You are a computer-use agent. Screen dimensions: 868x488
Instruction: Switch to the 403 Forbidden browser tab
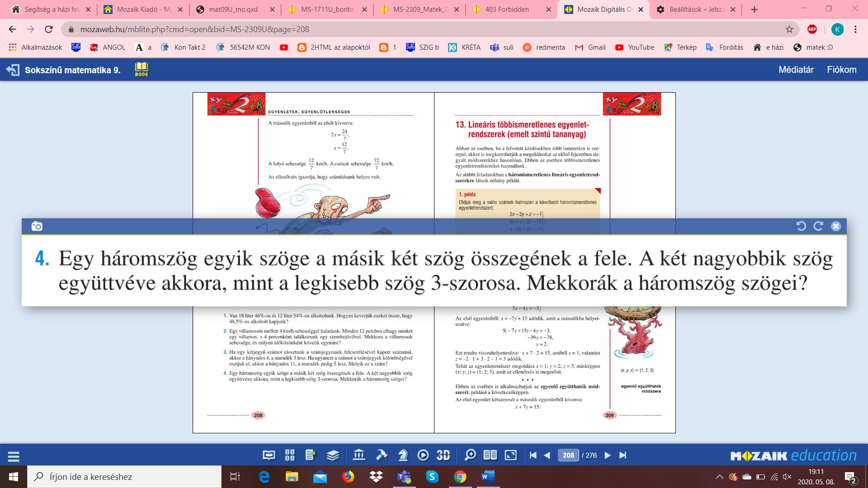(507, 9)
